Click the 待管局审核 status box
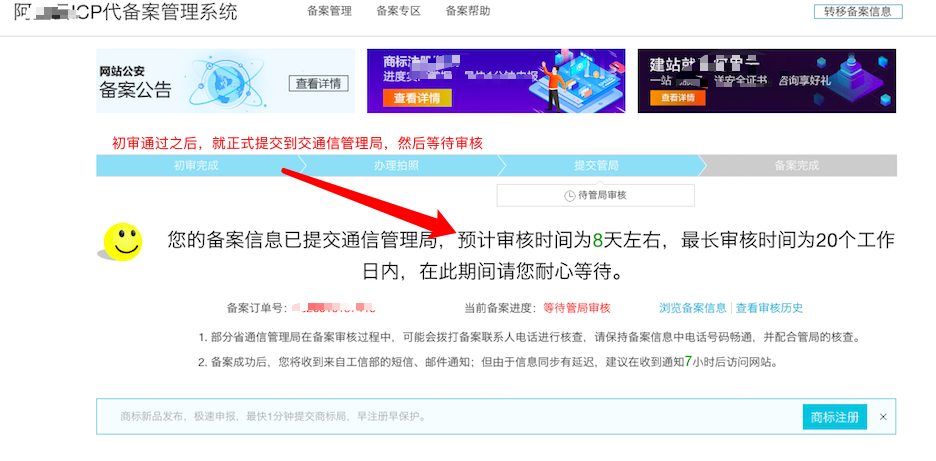This screenshot has width=936, height=461. point(596,195)
